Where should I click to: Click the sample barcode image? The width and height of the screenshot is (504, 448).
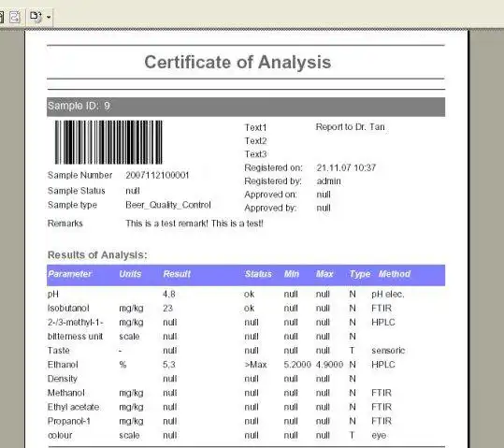(108, 142)
